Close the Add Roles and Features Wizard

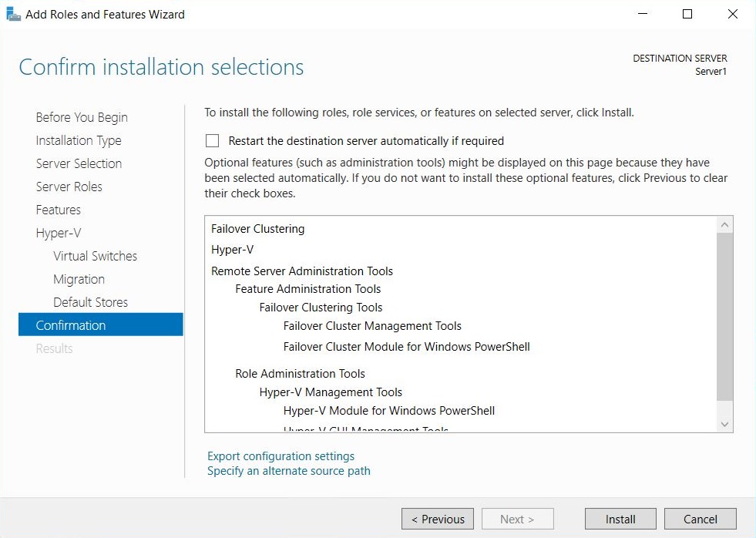732,14
